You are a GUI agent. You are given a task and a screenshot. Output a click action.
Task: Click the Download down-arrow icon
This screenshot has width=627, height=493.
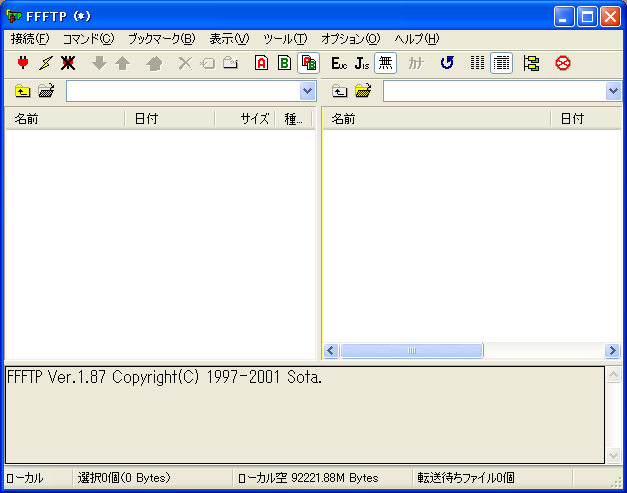(99, 63)
